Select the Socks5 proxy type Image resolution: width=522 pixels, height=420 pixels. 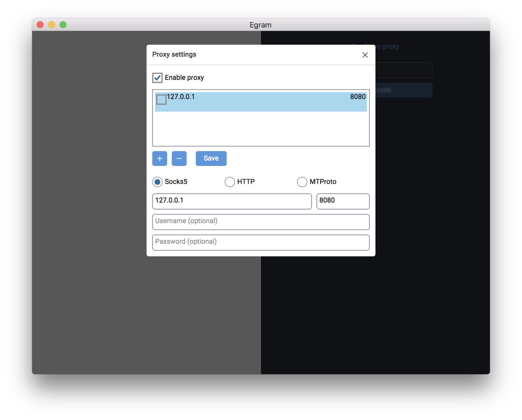pos(157,182)
